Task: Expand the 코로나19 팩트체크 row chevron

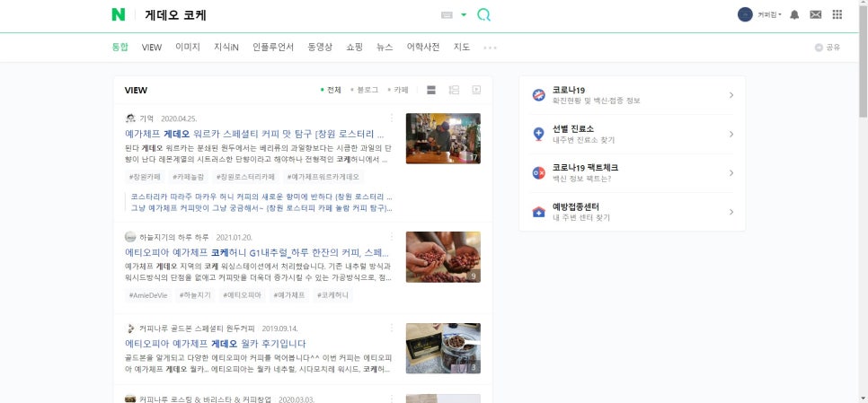Action: [x=731, y=173]
